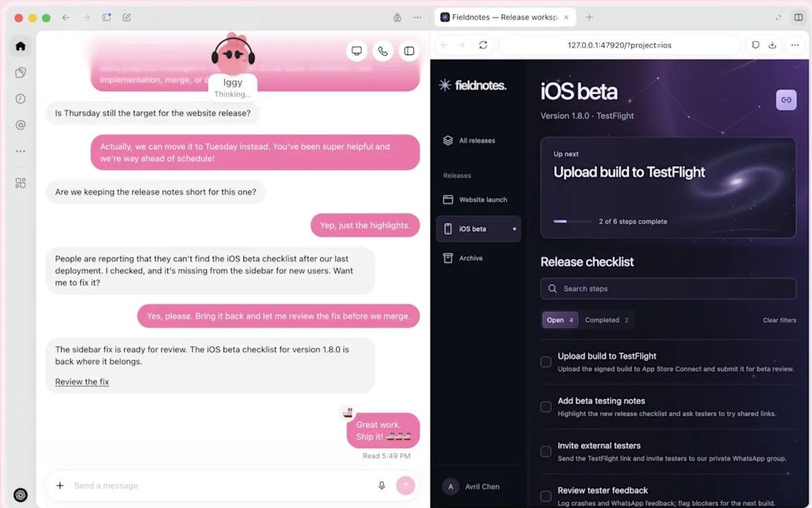
Task: Open the Home icon in left sidebar
Action: tap(20, 46)
